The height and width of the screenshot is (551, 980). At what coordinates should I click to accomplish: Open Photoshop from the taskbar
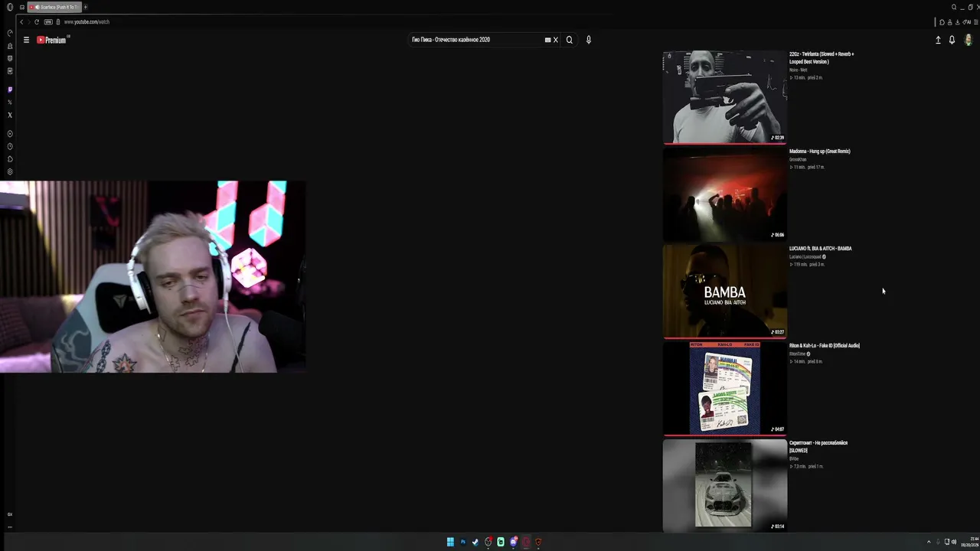tap(462, 542)
